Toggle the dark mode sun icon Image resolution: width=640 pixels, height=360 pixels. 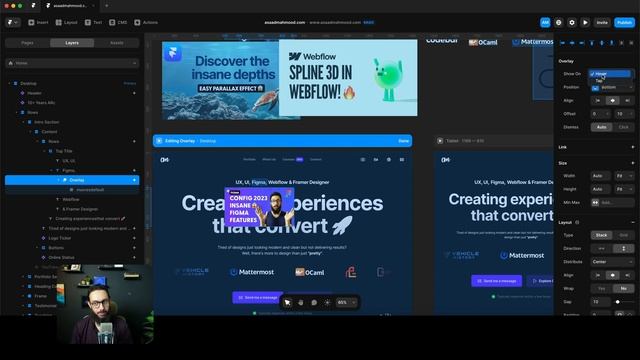click(x=327, y=302)
